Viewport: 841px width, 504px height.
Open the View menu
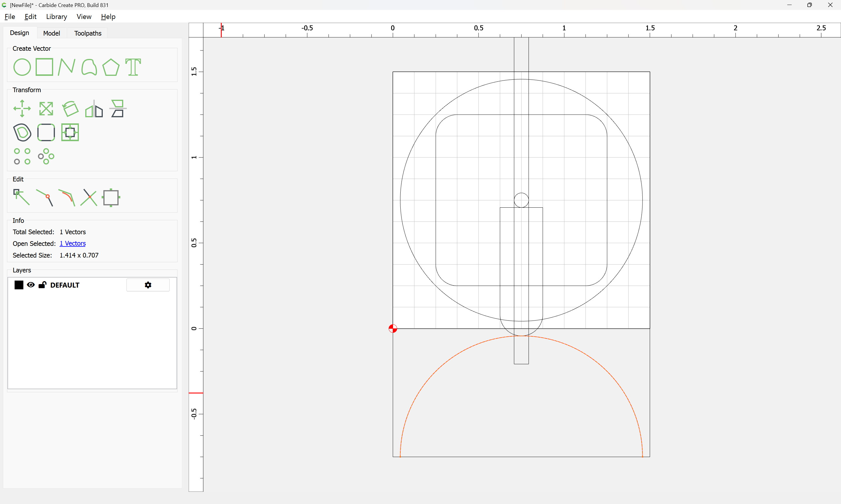84,17
